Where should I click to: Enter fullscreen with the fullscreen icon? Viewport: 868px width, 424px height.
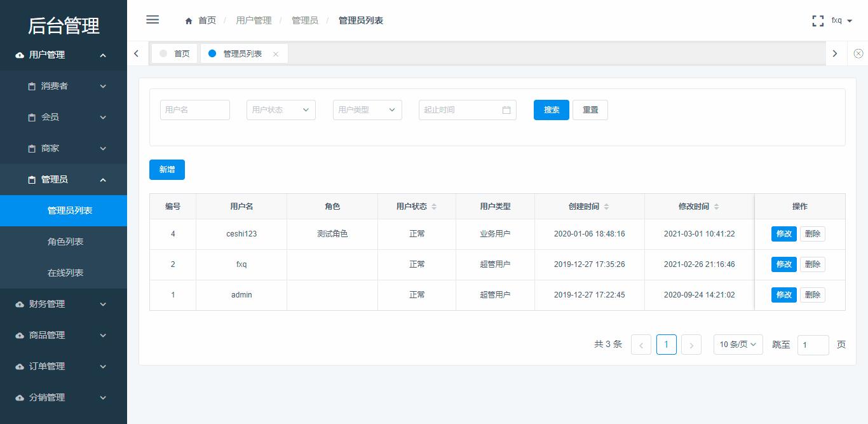pos(818,20)
